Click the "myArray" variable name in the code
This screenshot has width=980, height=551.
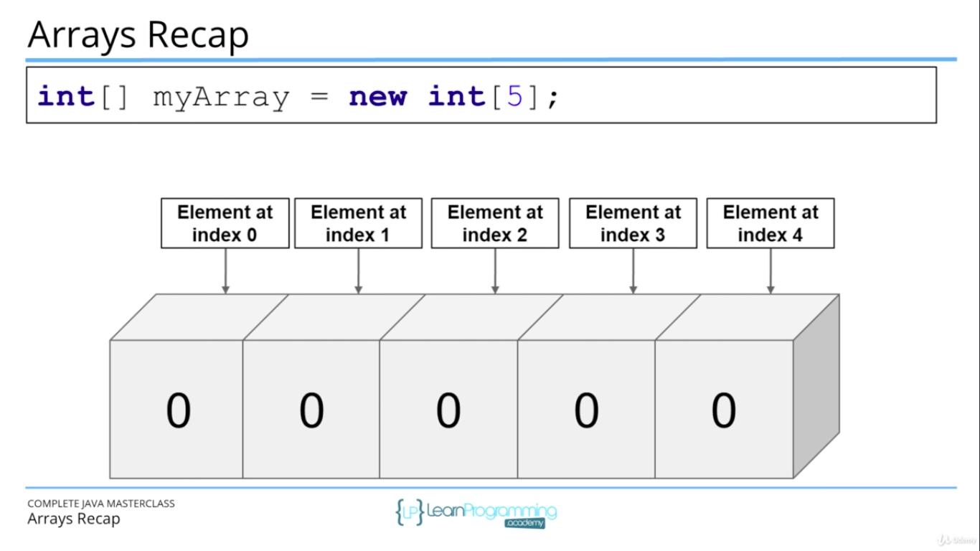click(222, 97)
